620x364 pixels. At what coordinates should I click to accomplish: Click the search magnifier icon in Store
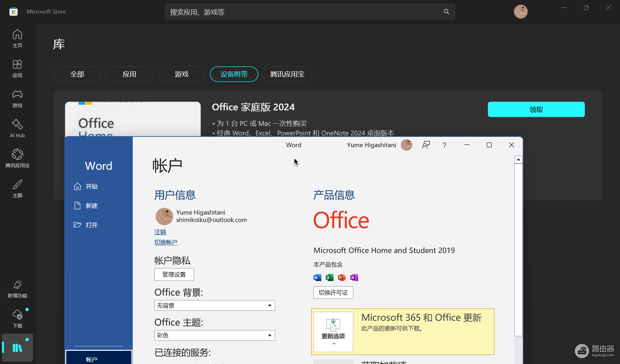click(x=447, y=12)
